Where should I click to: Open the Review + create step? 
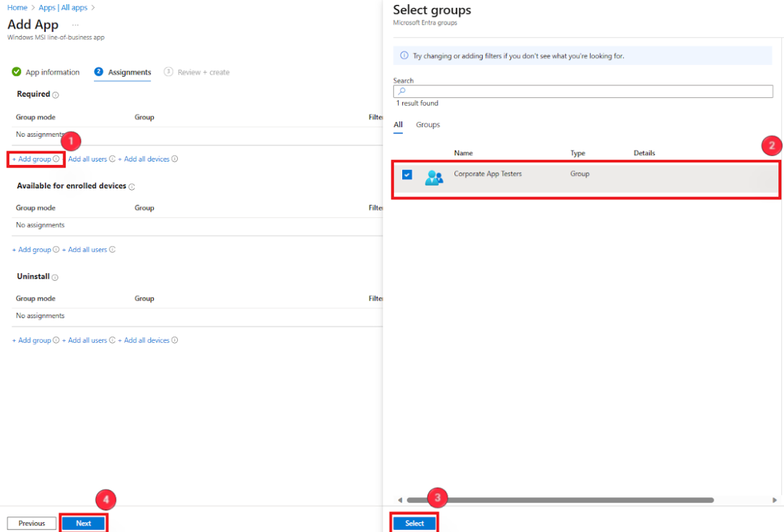tap(203, 72)
